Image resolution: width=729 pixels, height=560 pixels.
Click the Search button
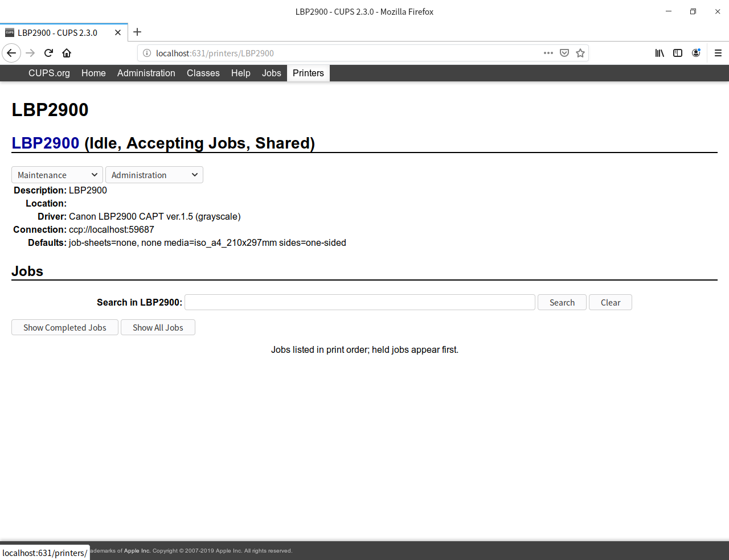point(562,302)
